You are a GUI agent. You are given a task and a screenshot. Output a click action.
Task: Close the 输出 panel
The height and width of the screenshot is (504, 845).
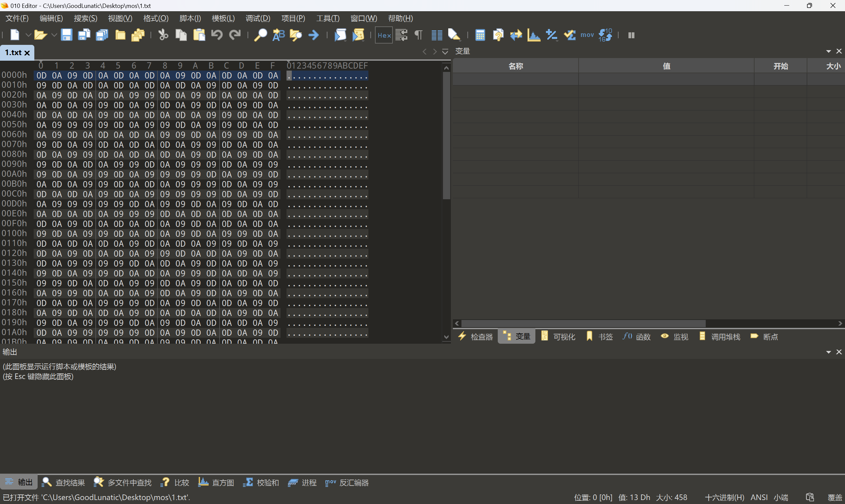839,352
